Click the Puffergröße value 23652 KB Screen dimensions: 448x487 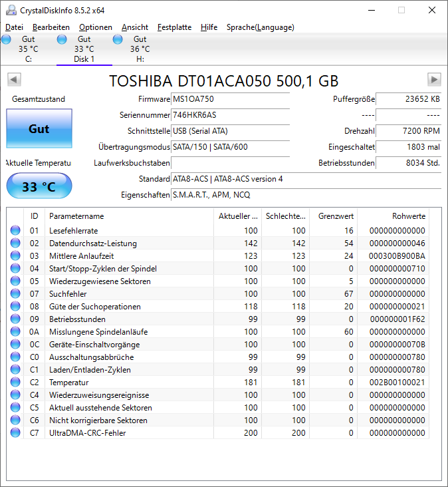(408, 99)
